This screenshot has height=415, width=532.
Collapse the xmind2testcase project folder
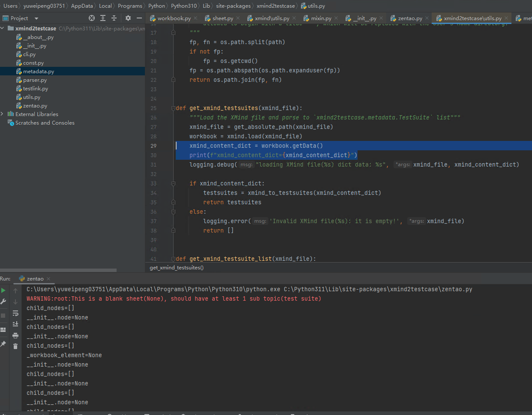click(x=3, y=28)
